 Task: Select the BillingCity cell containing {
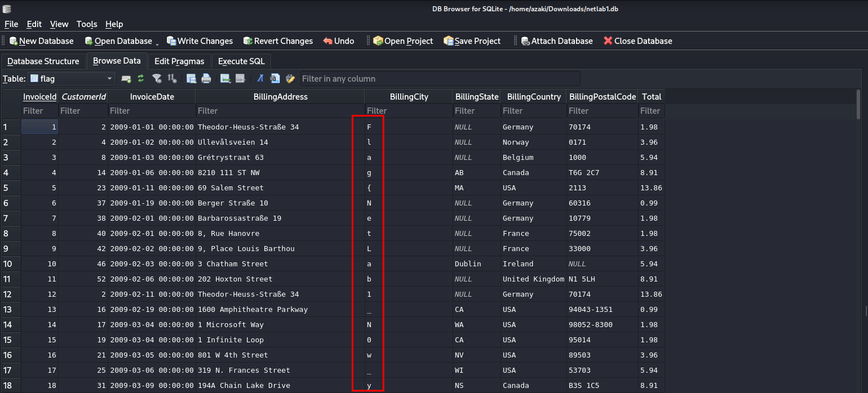[x=409, y=188]
